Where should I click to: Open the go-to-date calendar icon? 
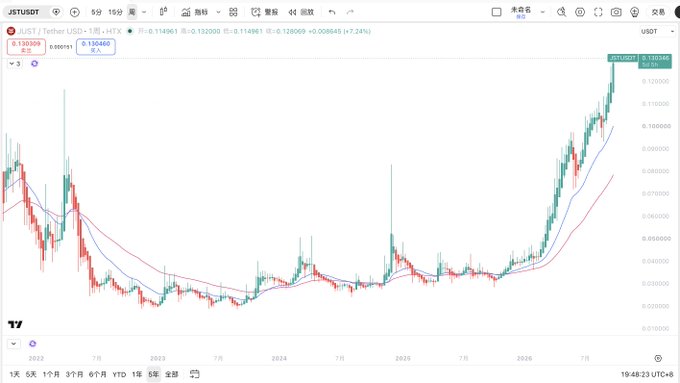(195, 374)
